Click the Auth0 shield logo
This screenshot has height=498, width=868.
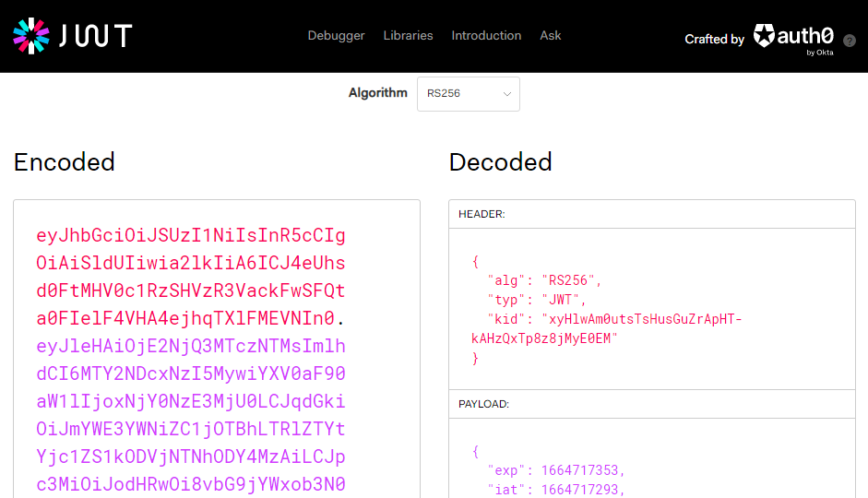coord(765,36)
